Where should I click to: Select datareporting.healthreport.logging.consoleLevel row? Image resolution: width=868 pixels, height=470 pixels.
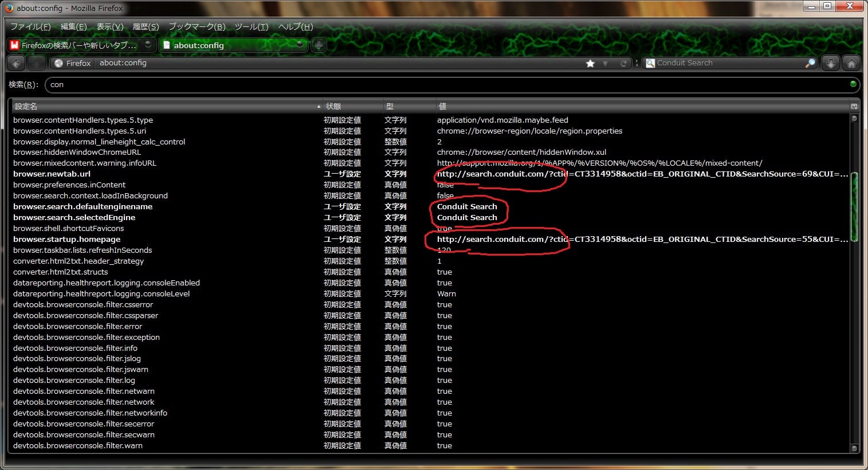tap(431, 293)
